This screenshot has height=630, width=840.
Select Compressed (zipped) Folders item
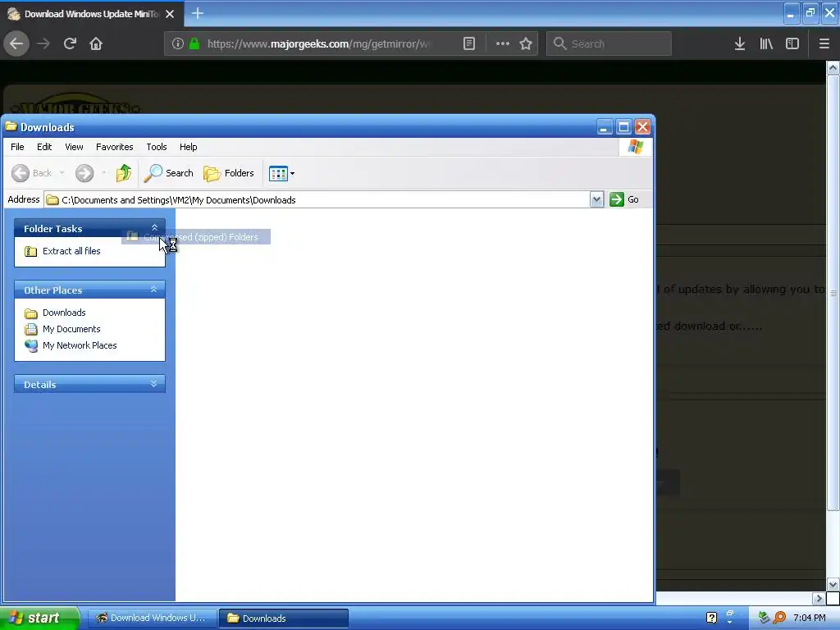(x=196, y=237)
